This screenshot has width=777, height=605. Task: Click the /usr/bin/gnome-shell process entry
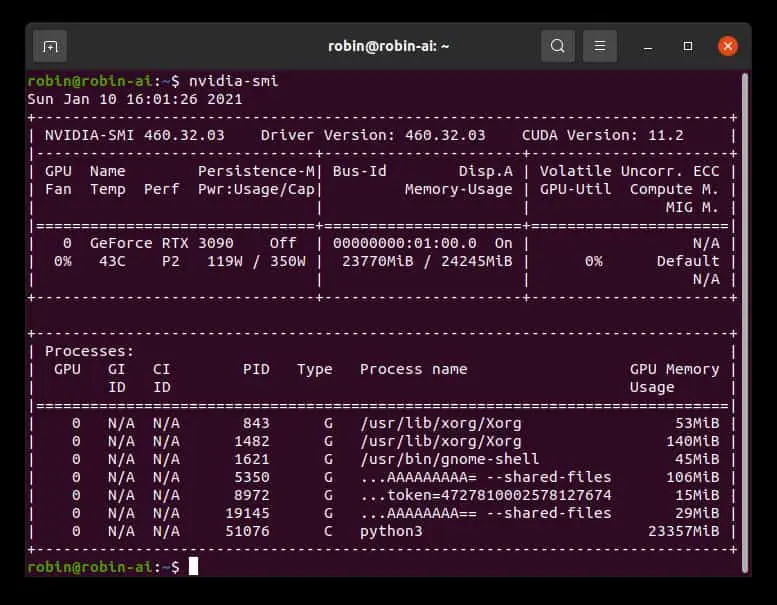click(x=449, y=459)
